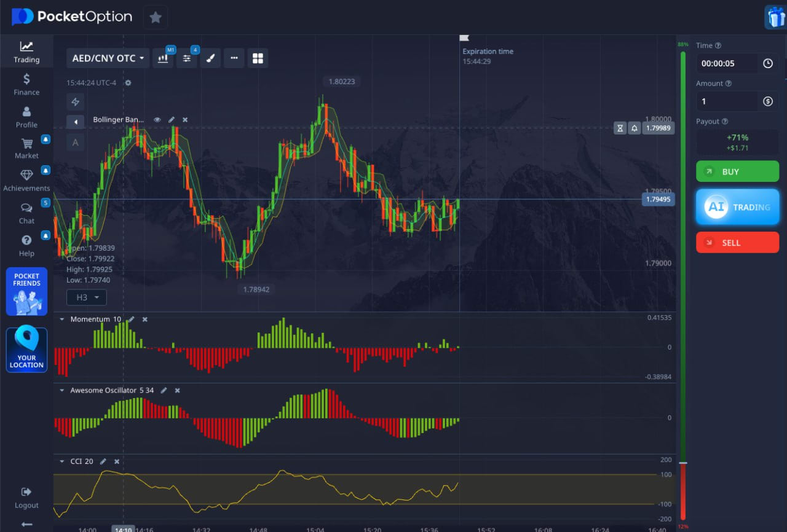Click the gift box icon
Screen dimensions: 787x532
(x=775, y=17)
